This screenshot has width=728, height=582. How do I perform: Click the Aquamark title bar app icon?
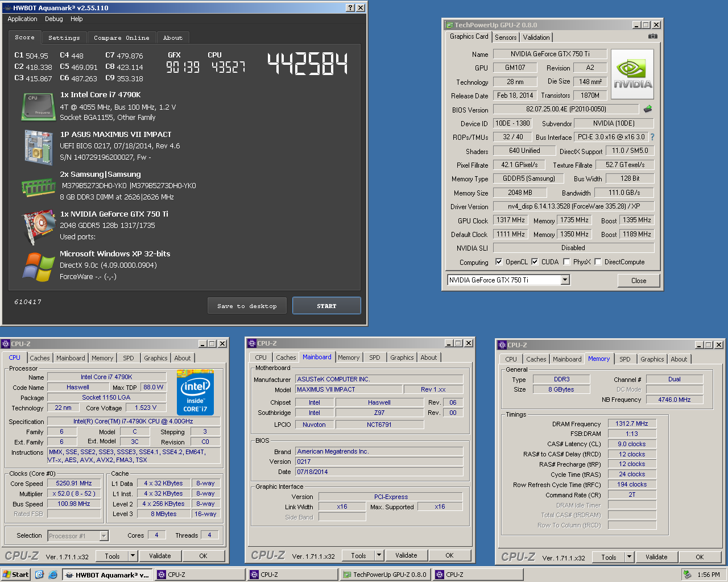pos(7,8)
